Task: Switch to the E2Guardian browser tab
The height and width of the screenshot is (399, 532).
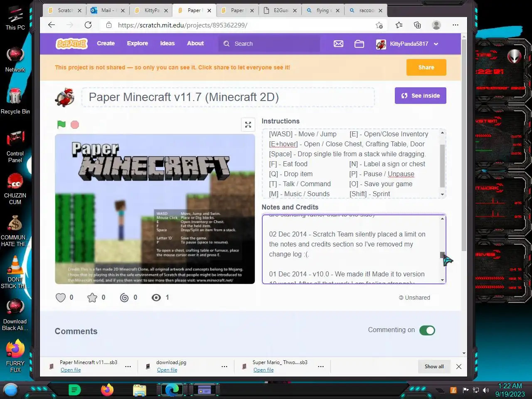Action: tap(280, 10)
